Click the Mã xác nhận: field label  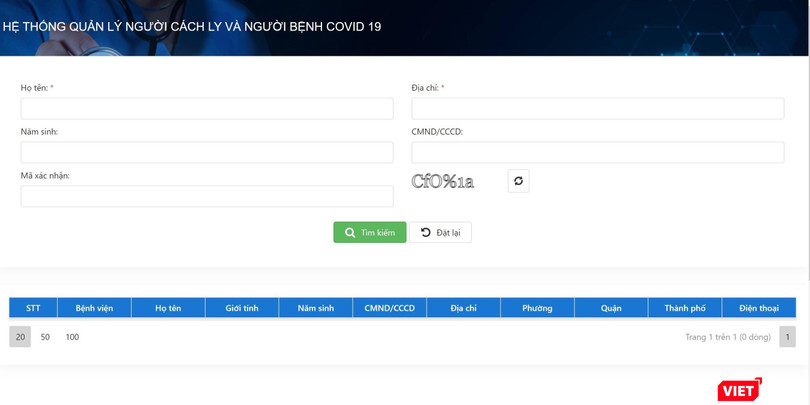(45, 176)
